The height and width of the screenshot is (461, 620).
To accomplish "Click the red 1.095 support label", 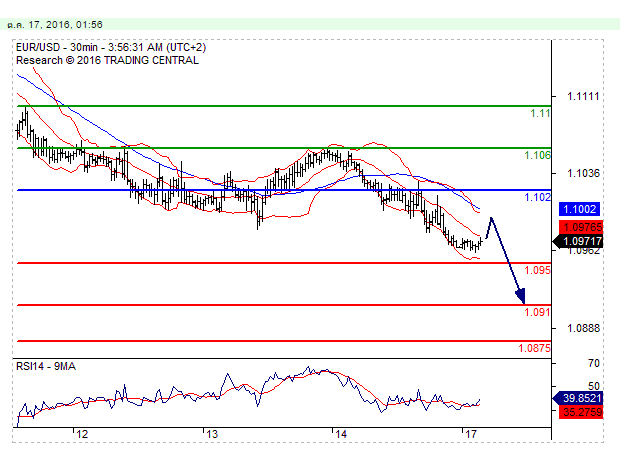I will pyautogui.click(x=537, y=270).
